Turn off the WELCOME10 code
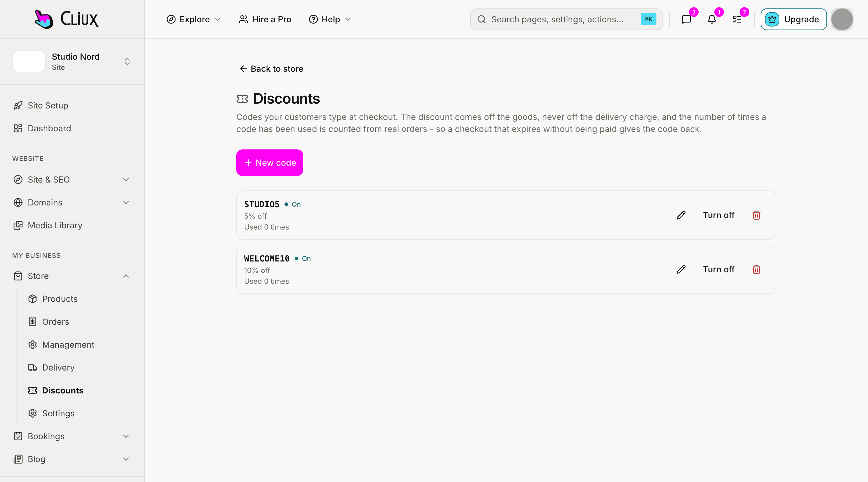Screen dimensions: 868x482 click(719, 269)
